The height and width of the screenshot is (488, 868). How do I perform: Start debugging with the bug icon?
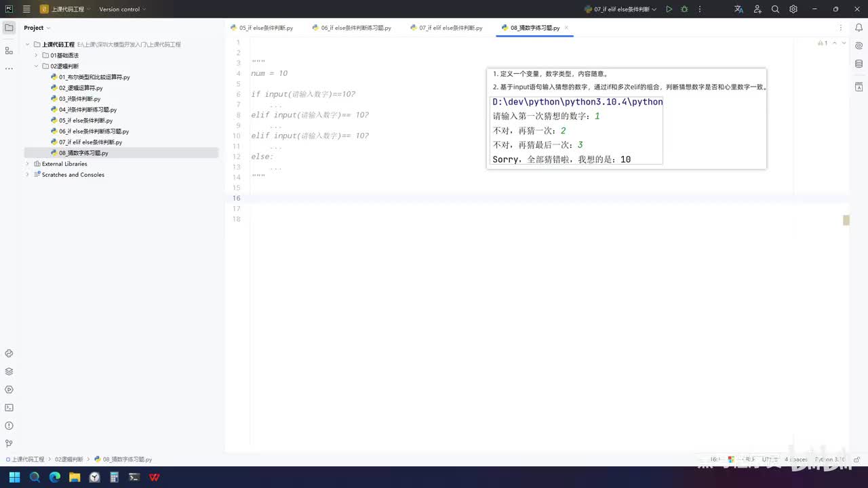tap(684, 9)
